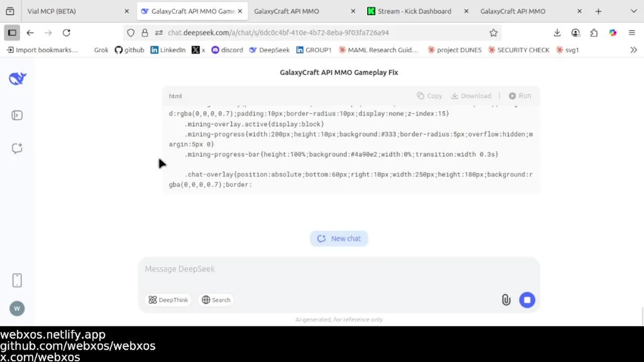Image resolution: width=644 pixels, height=362 pixels.
Task: Open the Grok bookmark
Action: click(101, 50)
